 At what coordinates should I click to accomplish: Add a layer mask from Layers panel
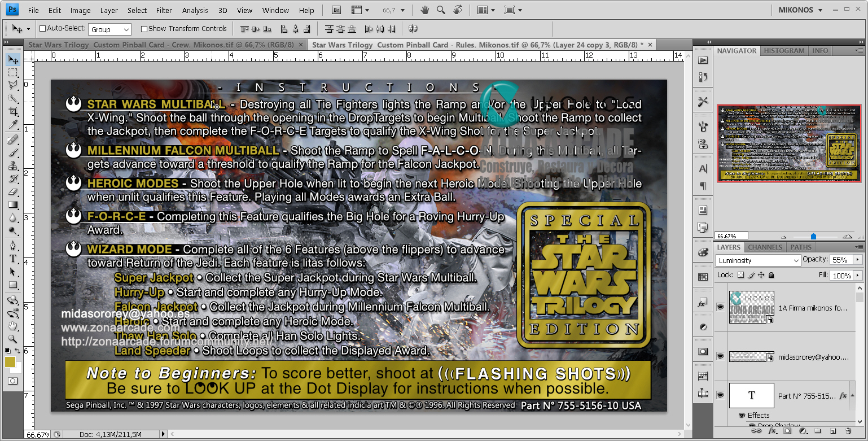coord(787,431)
